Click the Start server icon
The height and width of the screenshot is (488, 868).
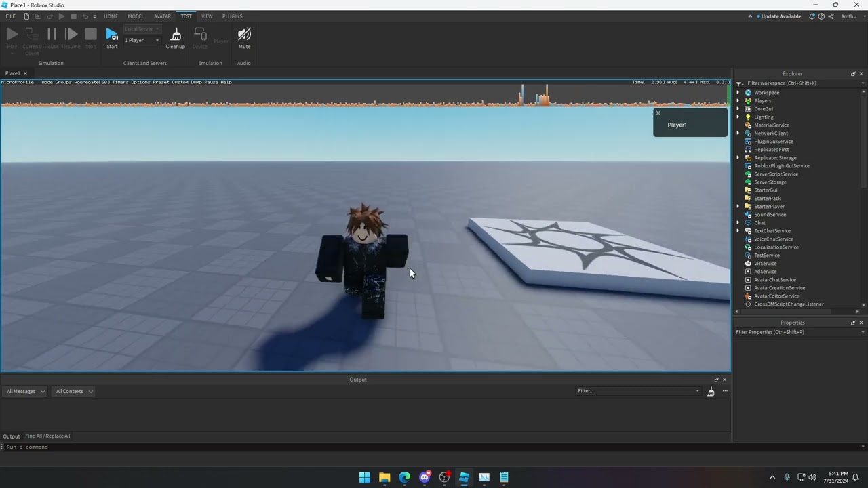pyautogui.click(x=112, y=35)
